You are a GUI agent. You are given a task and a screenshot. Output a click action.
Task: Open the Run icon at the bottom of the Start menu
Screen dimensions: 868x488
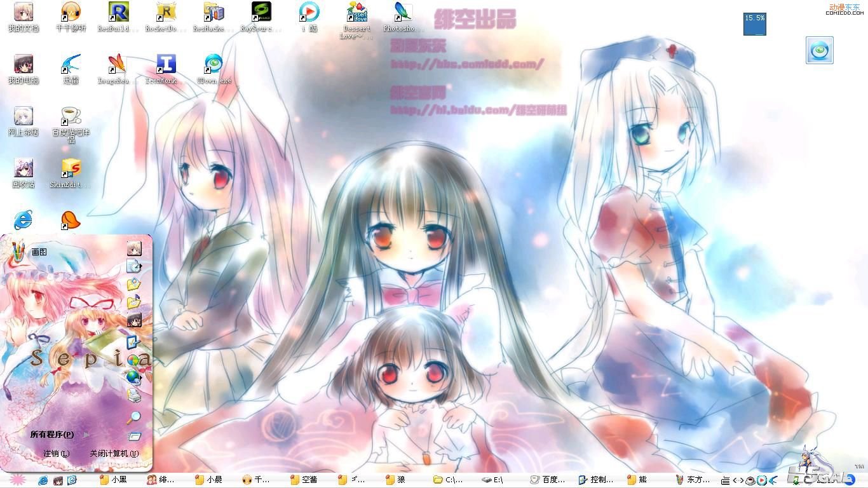click(x=133, y=437)
